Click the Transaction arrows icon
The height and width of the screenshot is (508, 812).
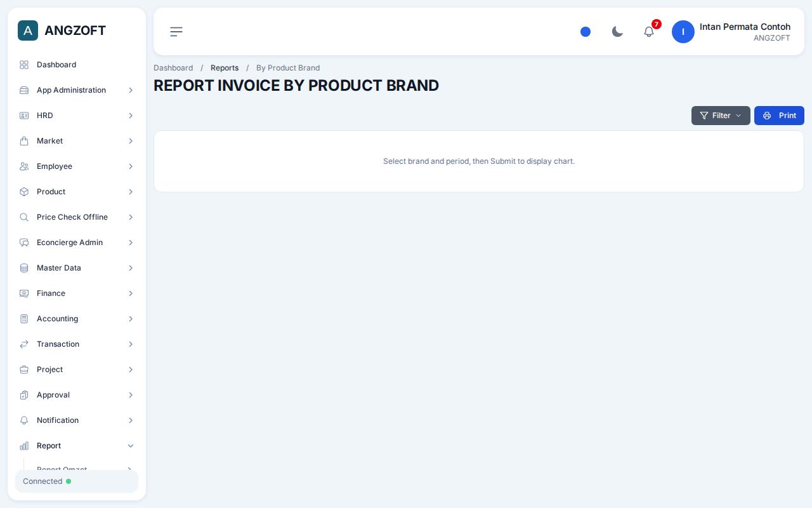tap(24, 344)
